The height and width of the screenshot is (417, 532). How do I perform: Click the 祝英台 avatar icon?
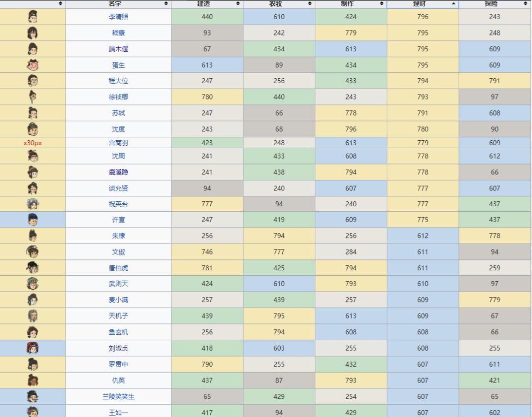coord(33,204)
